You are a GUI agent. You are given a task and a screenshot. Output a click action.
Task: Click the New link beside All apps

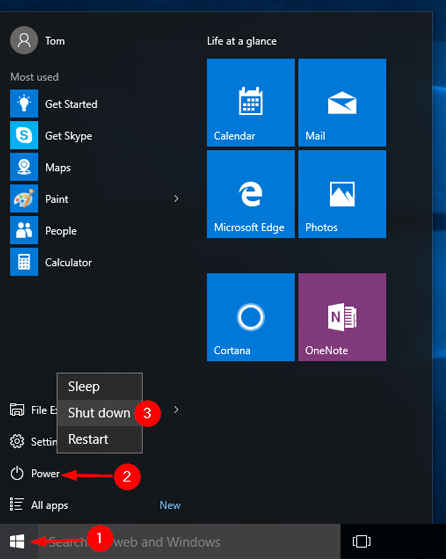click(170, 505)
